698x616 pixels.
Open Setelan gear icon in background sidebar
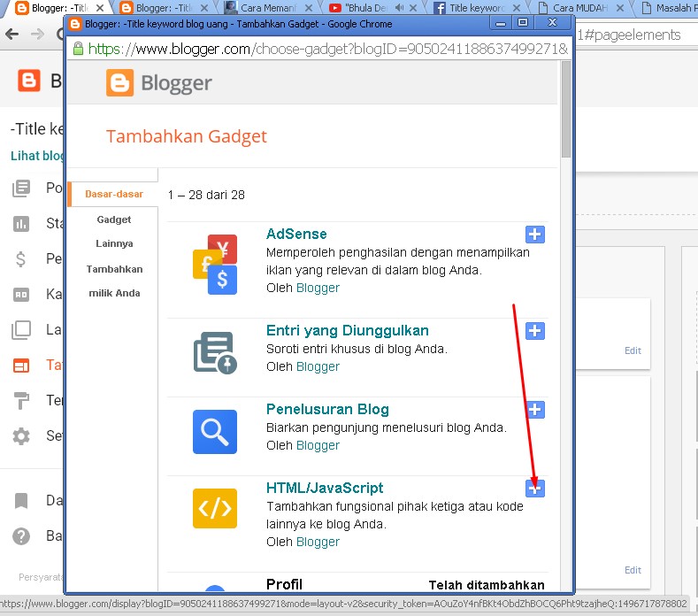click(x=21, y=436)
